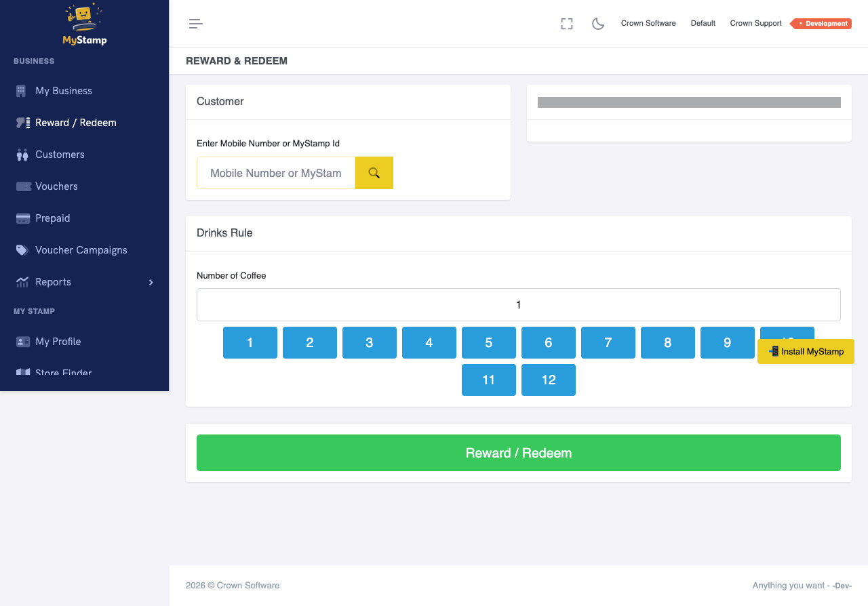The width and height of the screenshot is (868, 606).
Task: Select coffee quantity button 11
Action: [x=489, y=380]
